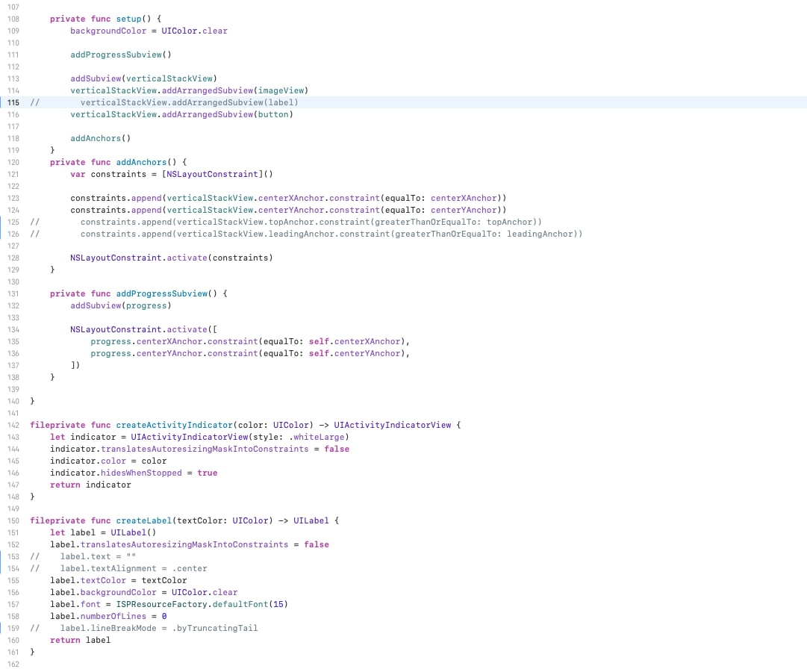Click 'UIColor.clear' on line 109
This screenshot has height=672, width=807.
pos(195,31)
